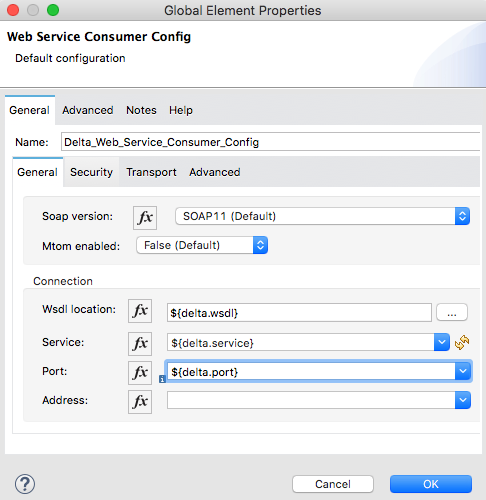Viewport: 486px width, 500px height.
Task: Toggle the fx expression mode for Service
Action: pyautogui.click(x=140, y=344)
